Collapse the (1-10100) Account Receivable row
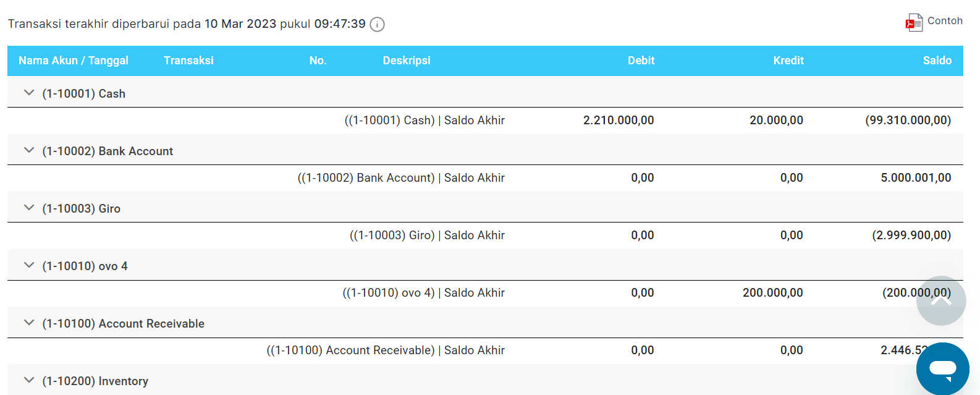Viewport: 980px width, 395px height. (x=28, y=323)
